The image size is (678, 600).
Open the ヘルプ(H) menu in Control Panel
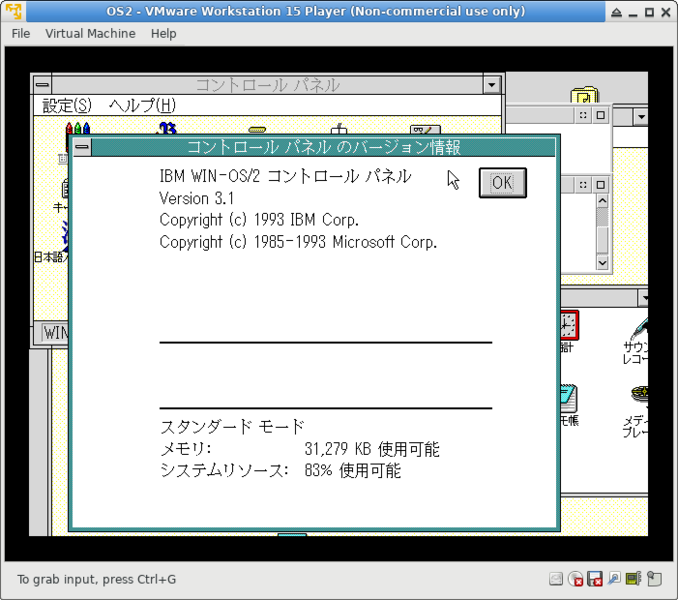pos(142,105)
